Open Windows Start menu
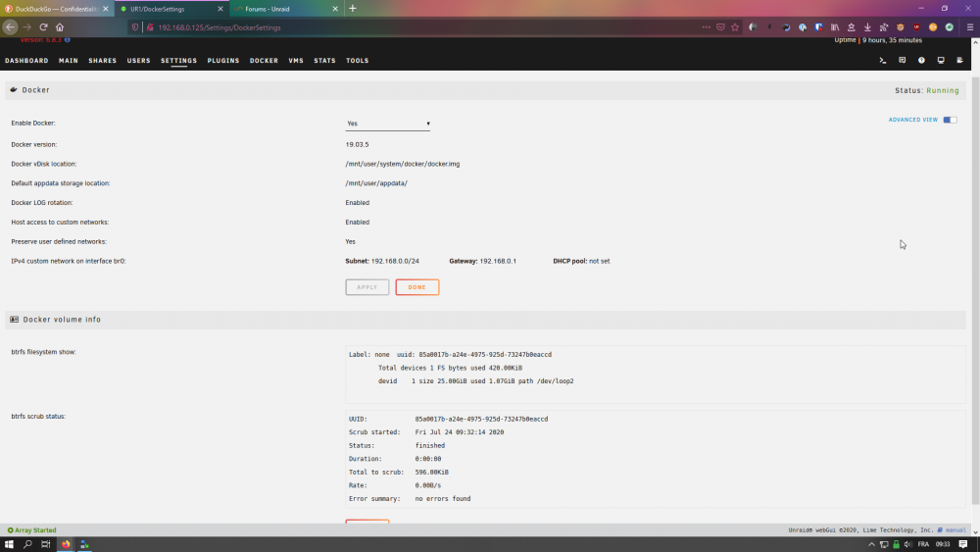Screen dimensions: 980x552 tap(9, 544)
